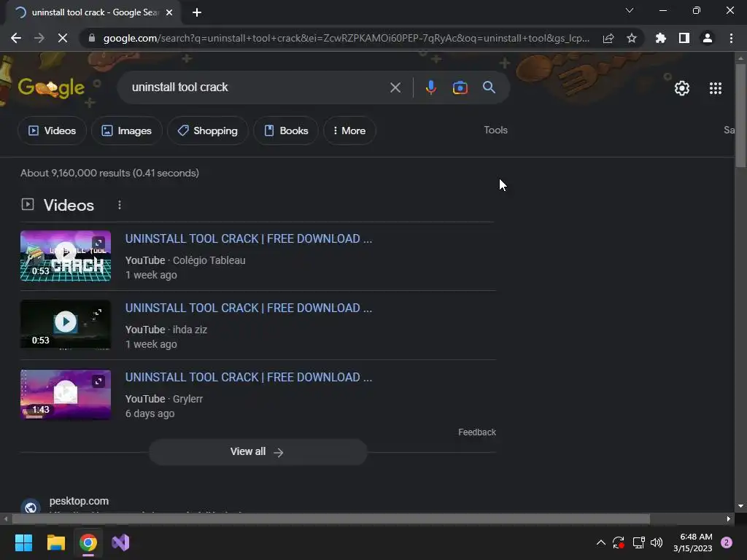Open the Chrome three-dot menu
This screenshot has width=747, height=560.
click(731, 38)
